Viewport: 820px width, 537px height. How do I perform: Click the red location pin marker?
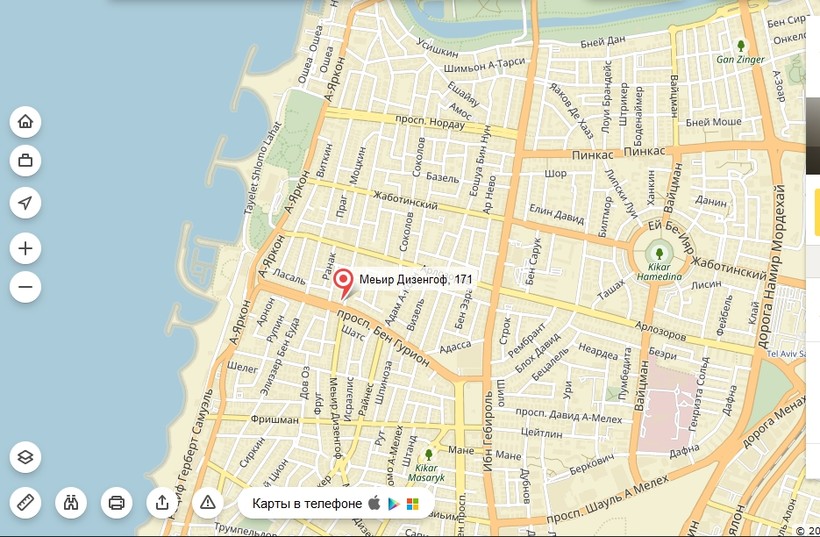coord(343,281)
